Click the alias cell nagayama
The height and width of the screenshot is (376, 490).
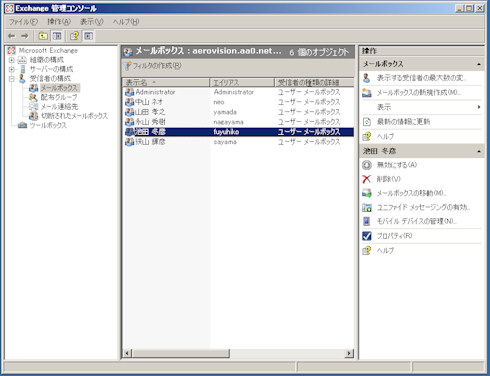(228, 122)
